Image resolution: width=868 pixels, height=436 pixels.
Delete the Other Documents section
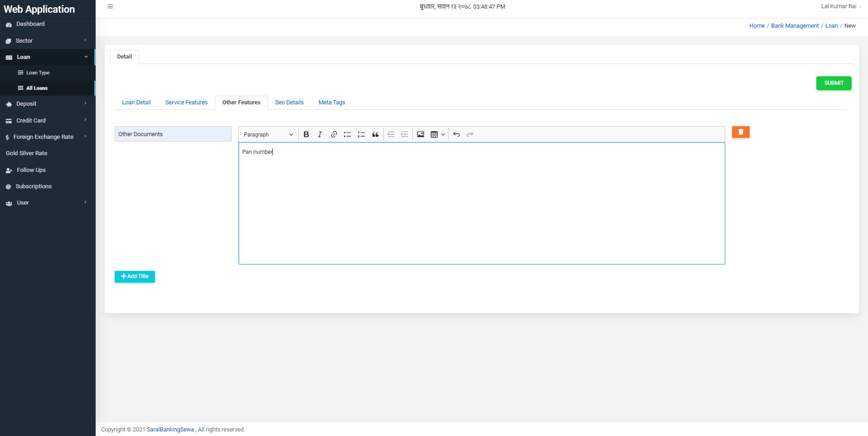[x=741, y=132]
